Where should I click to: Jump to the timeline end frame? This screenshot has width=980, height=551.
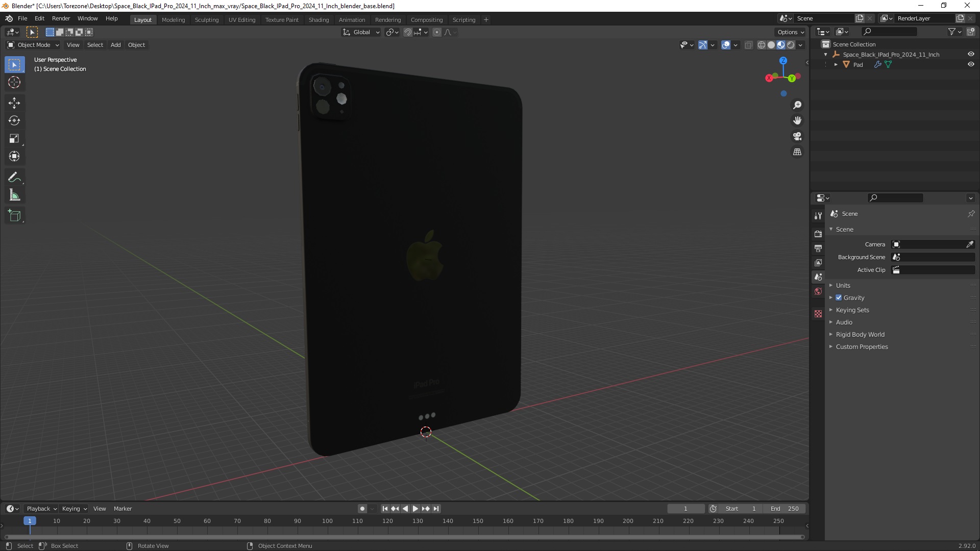coord(436,509)
